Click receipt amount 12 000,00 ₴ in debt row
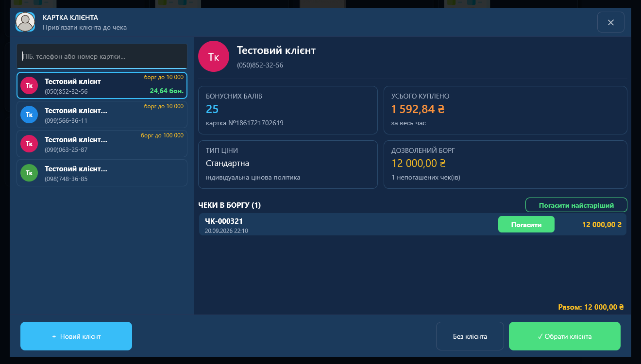The width and height of the screenshot is (641, 364). pos(602,225)
